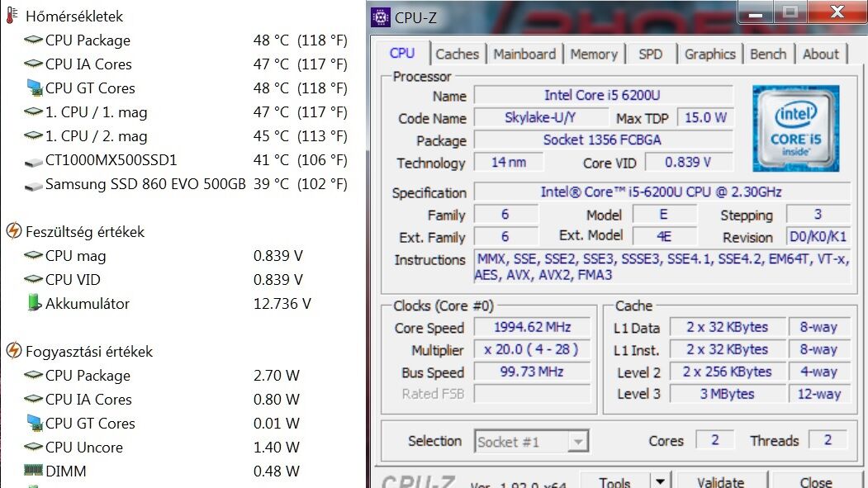
Task: Click the Tools button in CPU-Z
Action: click(614, 481)
